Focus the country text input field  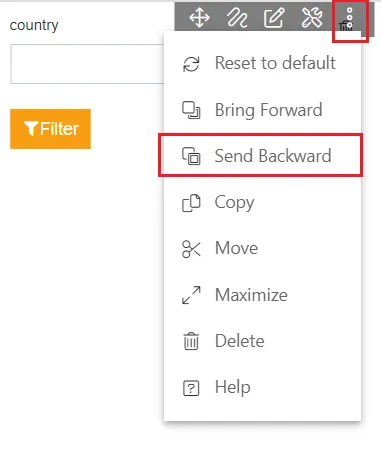(87, 64)
